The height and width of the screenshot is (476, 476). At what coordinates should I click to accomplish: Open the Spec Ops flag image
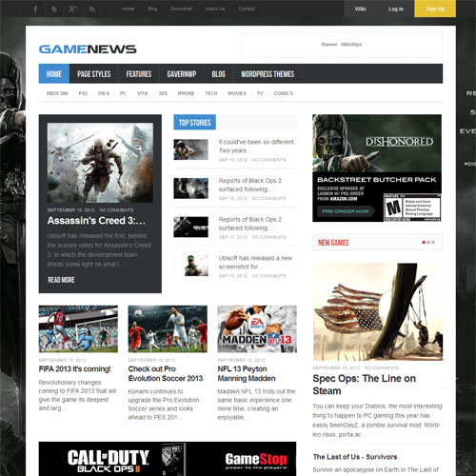tap(378, 311)
